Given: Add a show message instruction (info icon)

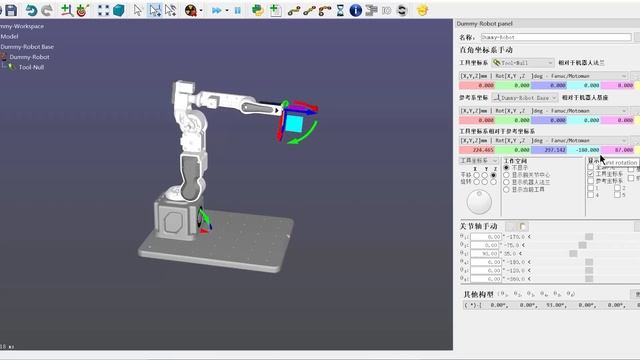Looking at the screenshot, I should click(x=356, y=10).
